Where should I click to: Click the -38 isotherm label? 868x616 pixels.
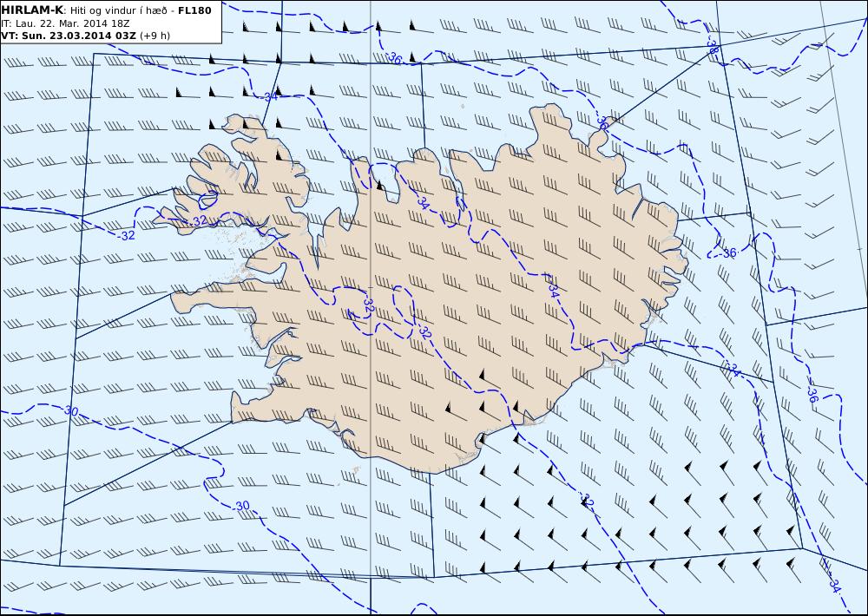coord(713,44)
